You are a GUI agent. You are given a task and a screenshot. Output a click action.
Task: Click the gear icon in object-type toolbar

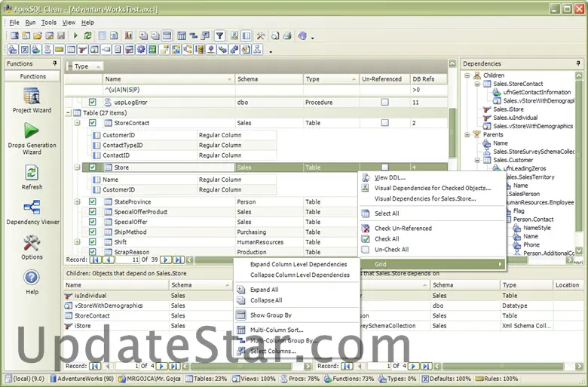pos(141,50)
